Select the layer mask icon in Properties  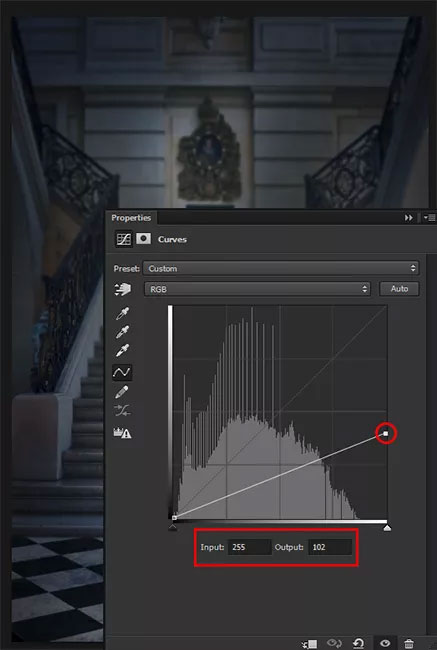(143, 239)
